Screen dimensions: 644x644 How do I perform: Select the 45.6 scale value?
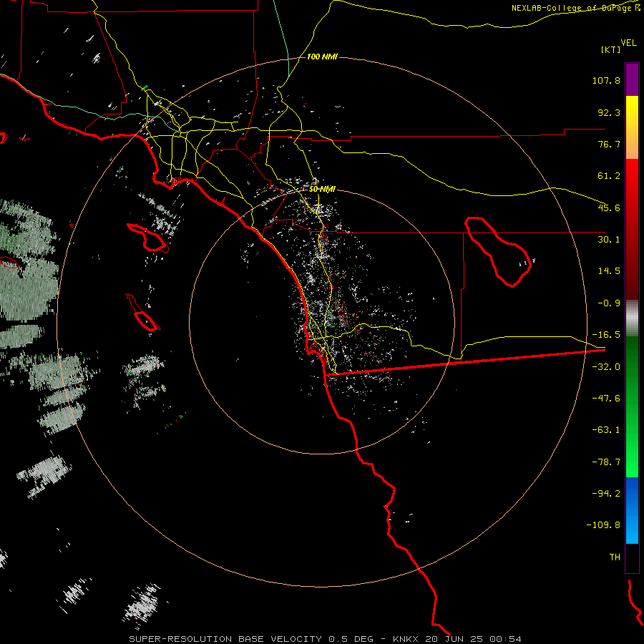[x=609, y=208]
